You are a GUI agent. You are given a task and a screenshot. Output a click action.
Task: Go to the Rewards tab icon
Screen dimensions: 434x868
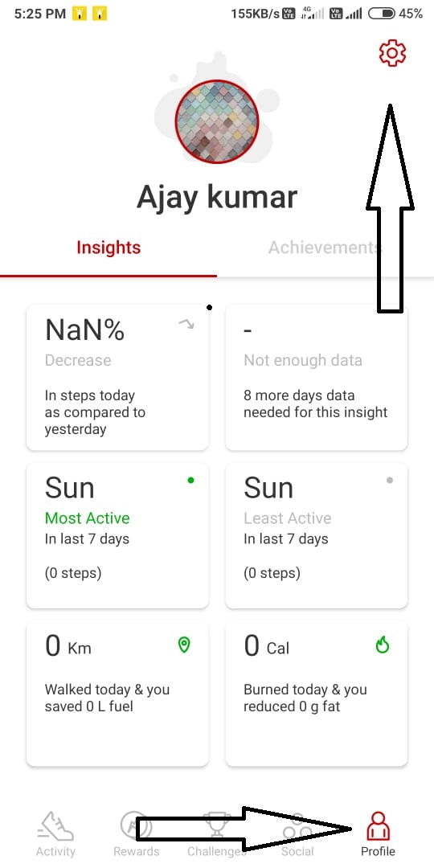pos(136,826)
